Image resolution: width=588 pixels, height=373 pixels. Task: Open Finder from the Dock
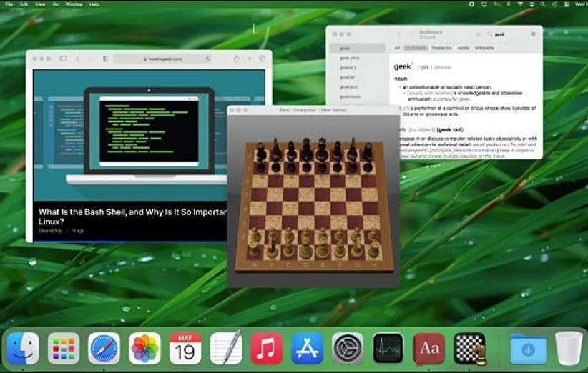[x=23, y=348]
